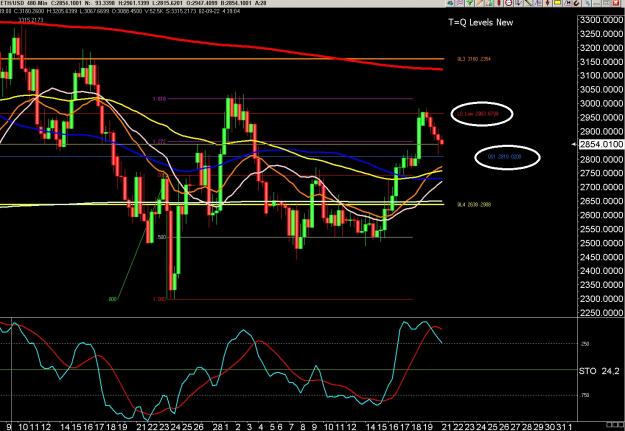This screenshot has height=431, width=625.
Task: Click the dark red down-arrow toolbar icon
Action: point(547,3)
